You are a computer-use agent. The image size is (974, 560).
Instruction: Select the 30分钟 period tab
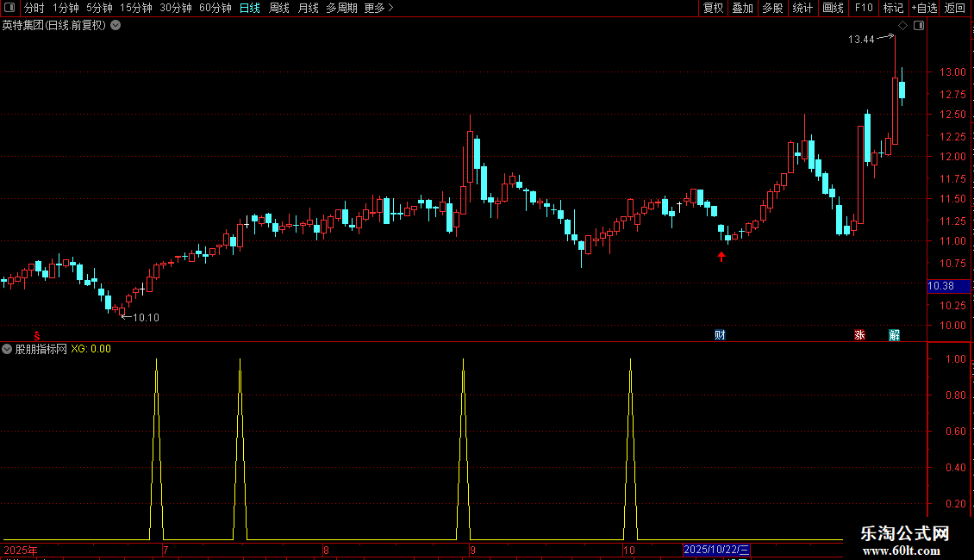coord(175,8)
